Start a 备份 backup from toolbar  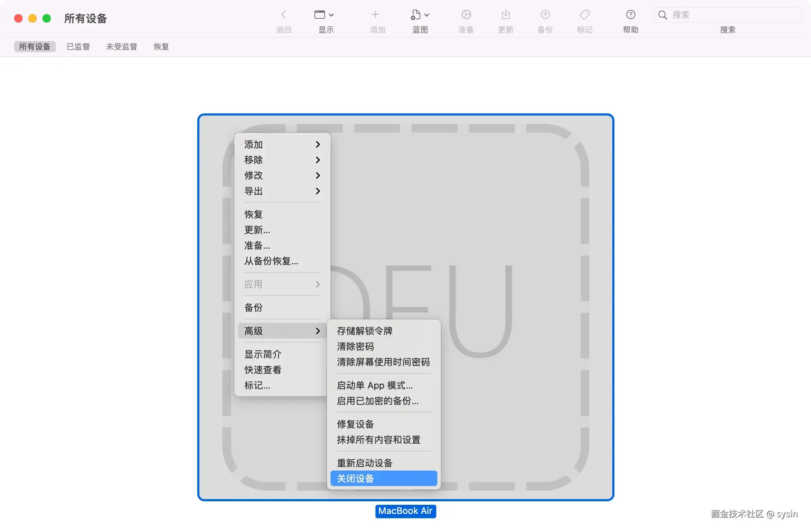pos(545,15)
